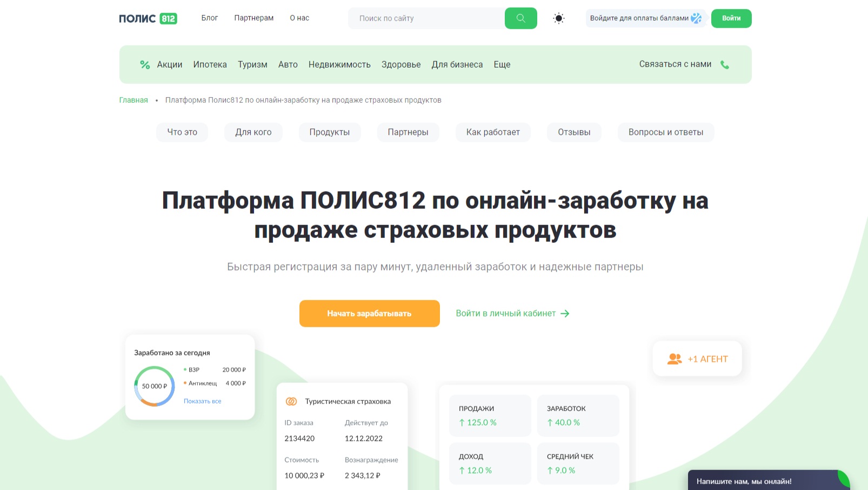Click the +1 АГЕНТ card

pyautogui.click(x=697, y=359)
